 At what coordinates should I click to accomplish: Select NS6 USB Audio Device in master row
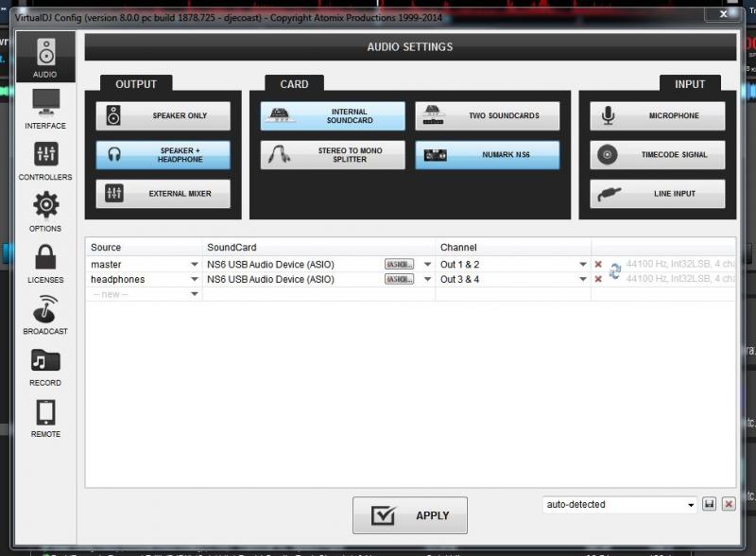270,265
